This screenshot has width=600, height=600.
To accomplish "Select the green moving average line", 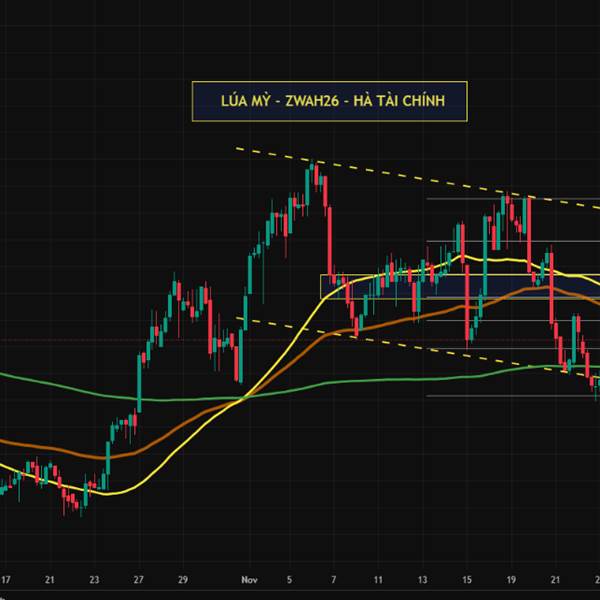I will [x=298, y=389].
